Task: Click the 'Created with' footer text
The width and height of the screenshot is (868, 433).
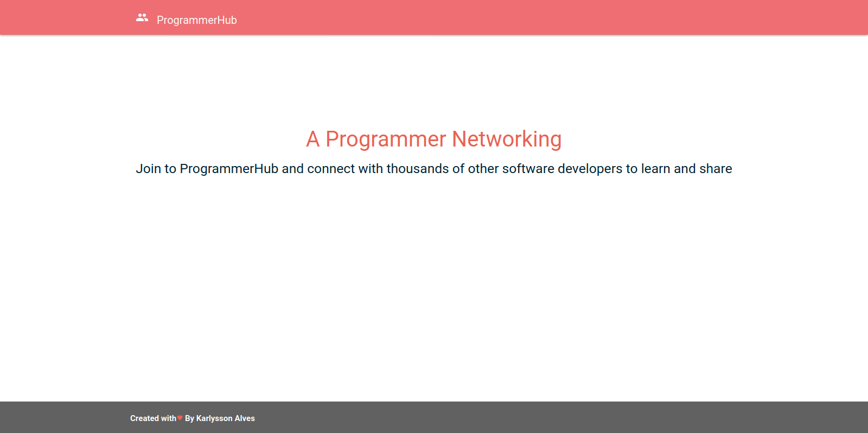Action: coord(153,418)
